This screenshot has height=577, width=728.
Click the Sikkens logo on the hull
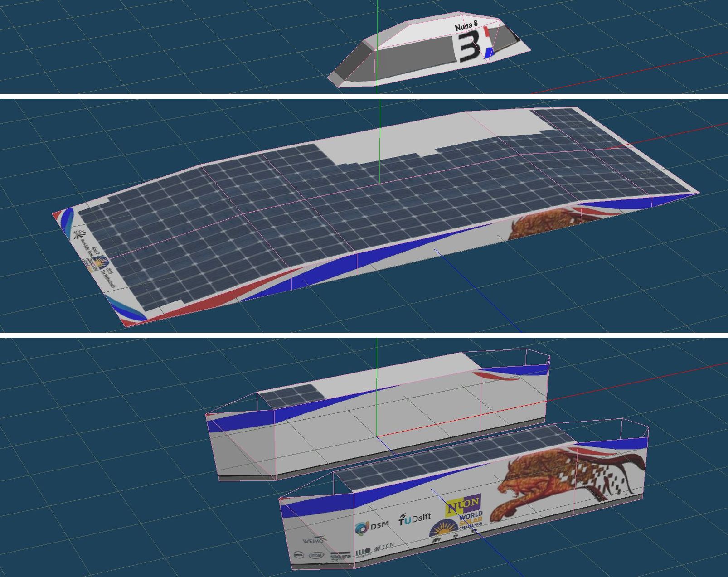coord(340,556)
